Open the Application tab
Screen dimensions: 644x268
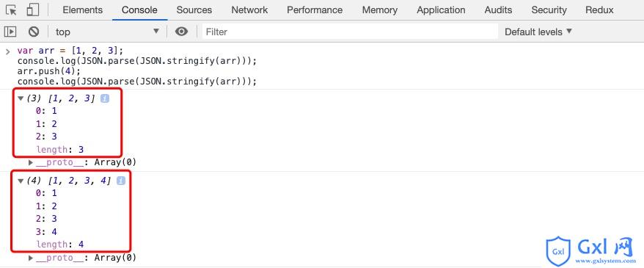[441, 10]
